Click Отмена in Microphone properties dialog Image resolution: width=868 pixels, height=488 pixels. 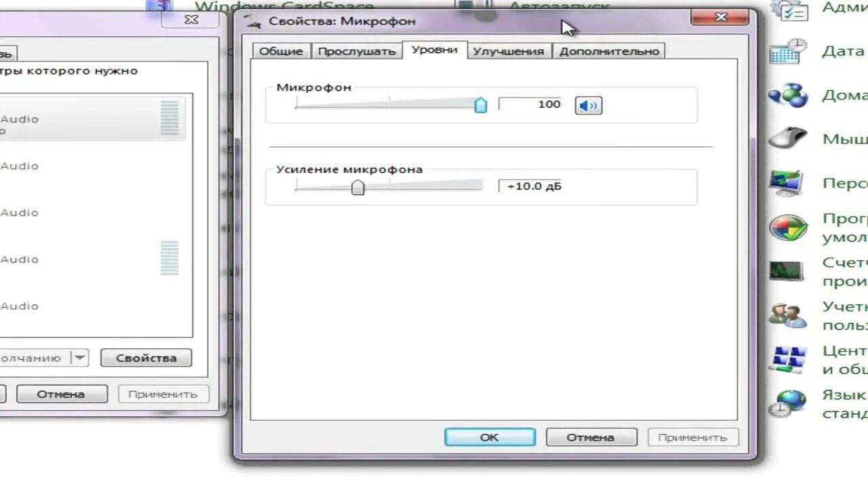click(x=591, y=437)
